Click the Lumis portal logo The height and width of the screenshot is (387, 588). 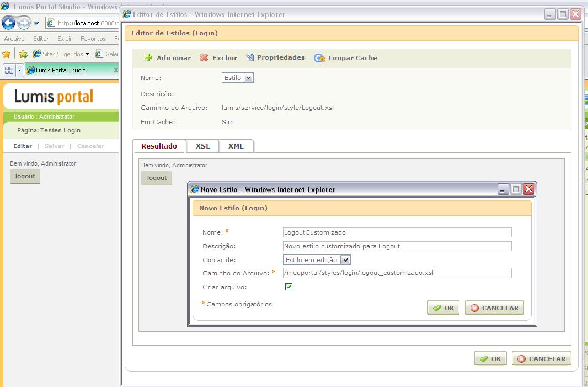click(54, 97)
